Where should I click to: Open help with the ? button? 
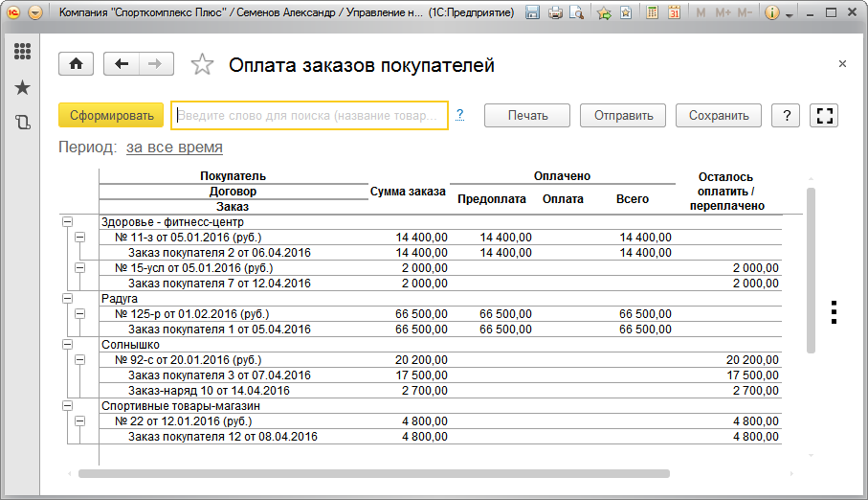tap(786, 115)
